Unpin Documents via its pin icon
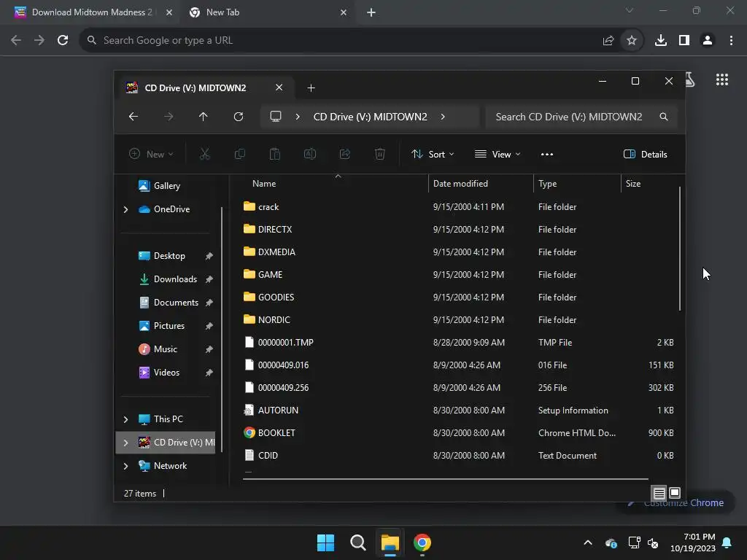Screen dimensions: 747x560 click(209, 303)
